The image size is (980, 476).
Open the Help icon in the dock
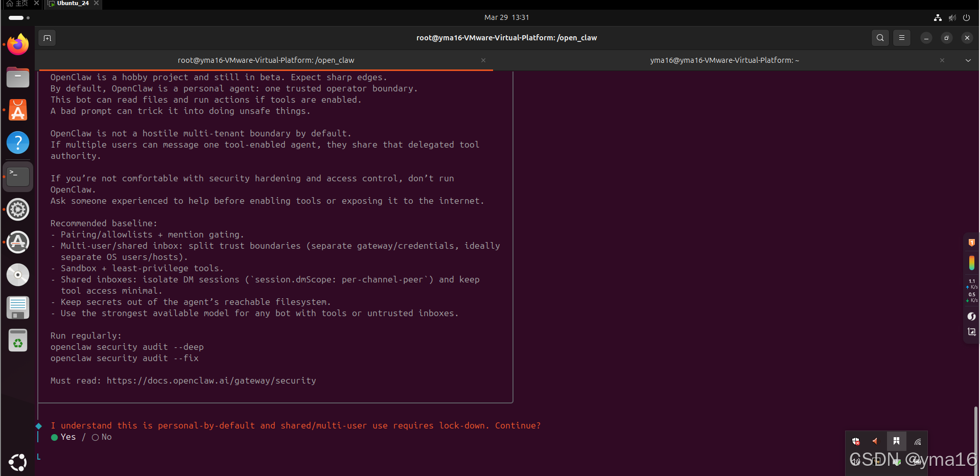coord(18,143)
